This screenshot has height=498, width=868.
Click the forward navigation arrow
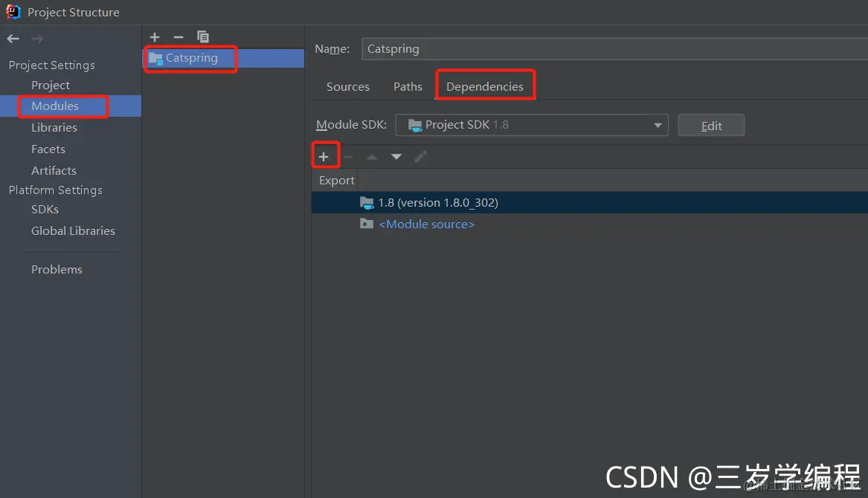pos(37,39)
